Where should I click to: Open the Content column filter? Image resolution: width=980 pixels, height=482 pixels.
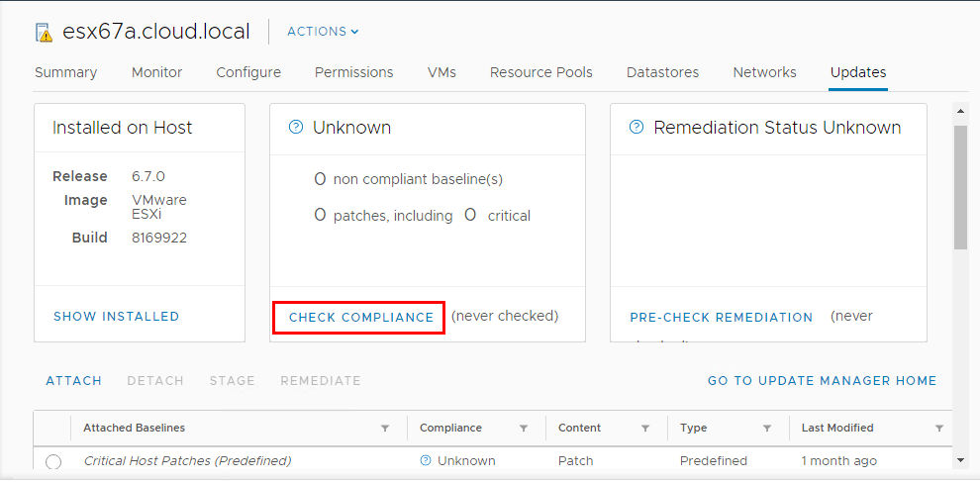645,429
